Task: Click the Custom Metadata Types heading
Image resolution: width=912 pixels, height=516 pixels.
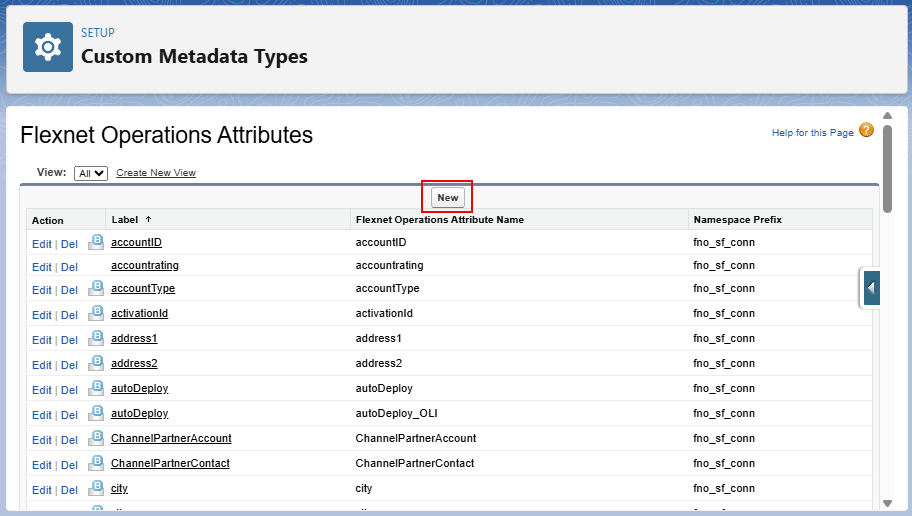Action: [194, 56]
